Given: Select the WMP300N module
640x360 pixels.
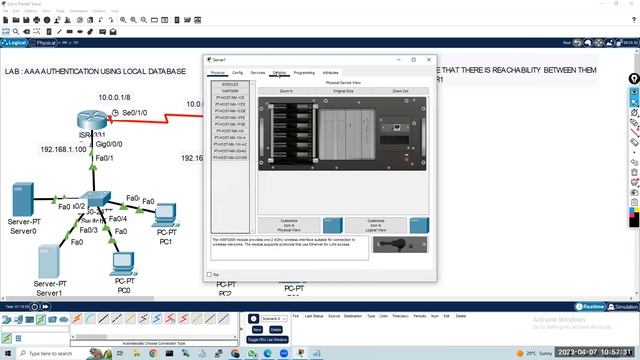Looking at the screenshot, I should (230, 91).
